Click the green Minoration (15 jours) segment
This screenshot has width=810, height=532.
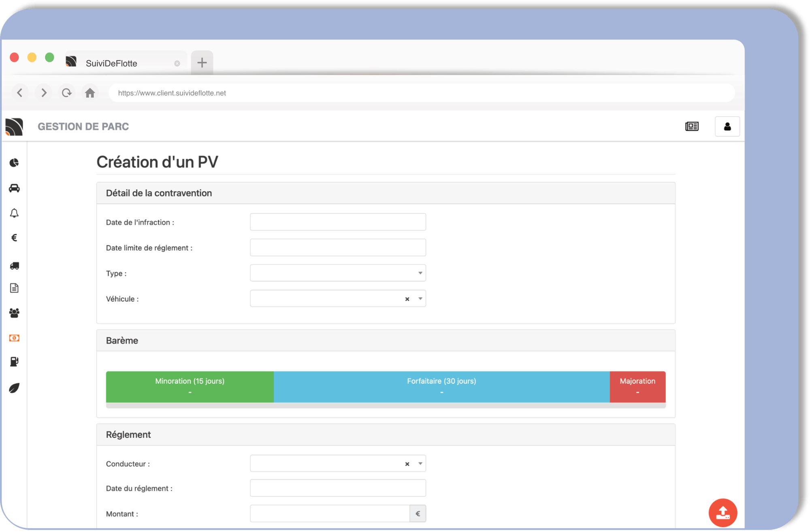coord(190,387)
